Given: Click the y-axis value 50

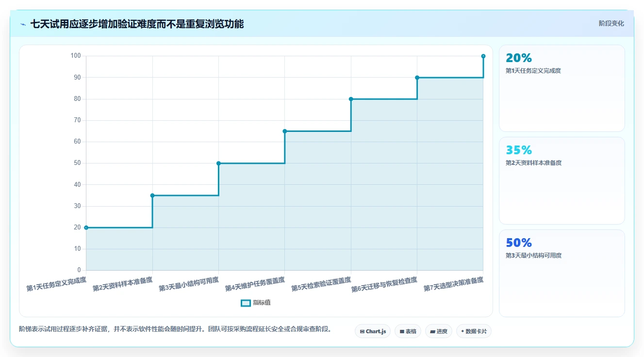Looking at the screenshot, I should pos(77,163).
